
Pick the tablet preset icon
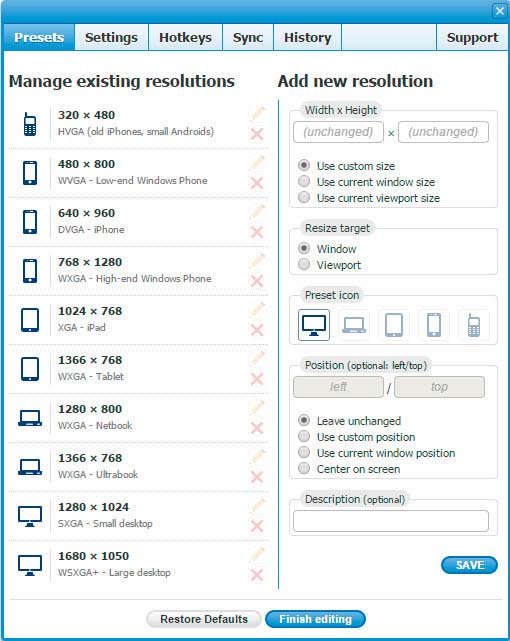(394, 325)
